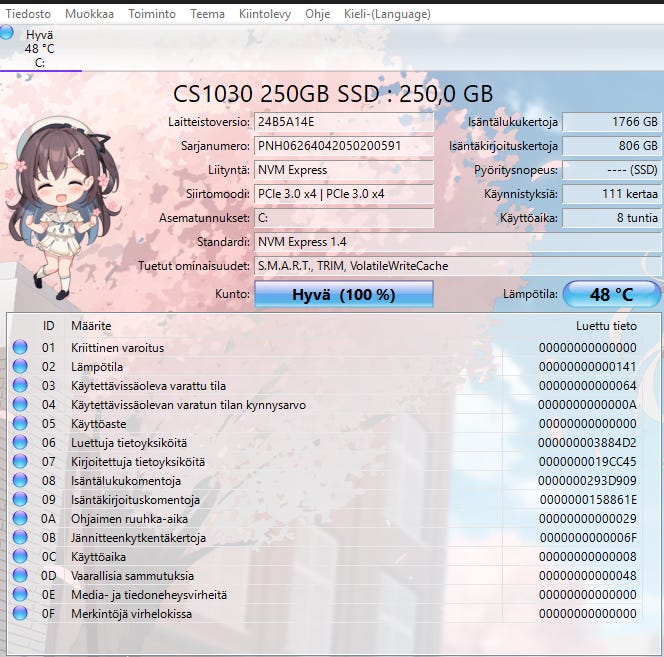
Task: Select the Kriittinen varoitus row text
Action: pos(117,348)
